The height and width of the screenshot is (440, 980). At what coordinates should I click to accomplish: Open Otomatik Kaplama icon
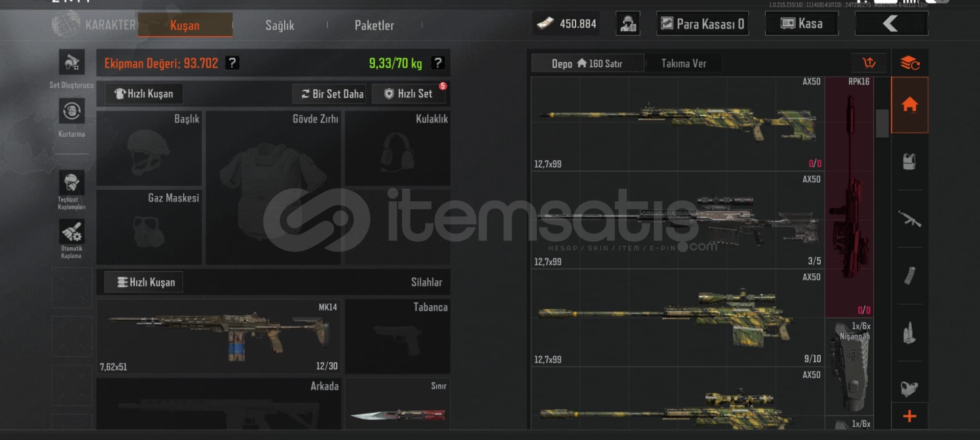71,232
